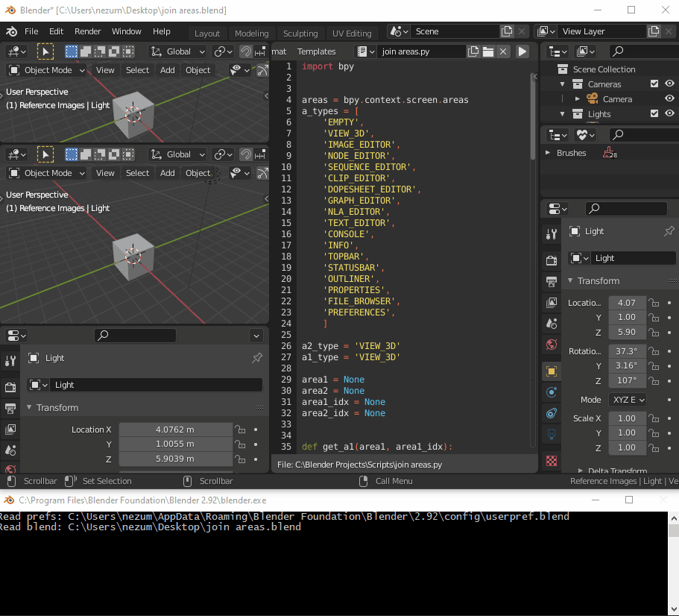Viewport: 679px width, 616px height.
Task: Switch to the Modeling workspace tab
Action: (252, 34)
